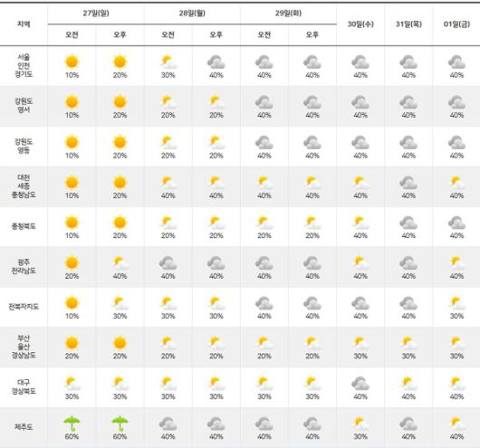Viewport: 480px width, 448px height.
Task: Click sunny icon for 전북자치도 27일 오전
Action: pyautogui.click(x=72, y=303)
